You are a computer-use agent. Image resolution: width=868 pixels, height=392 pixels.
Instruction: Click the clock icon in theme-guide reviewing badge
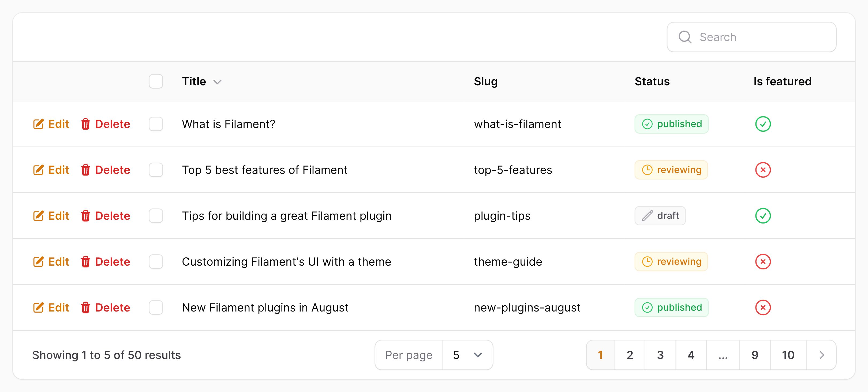click(x=647, y=261)
